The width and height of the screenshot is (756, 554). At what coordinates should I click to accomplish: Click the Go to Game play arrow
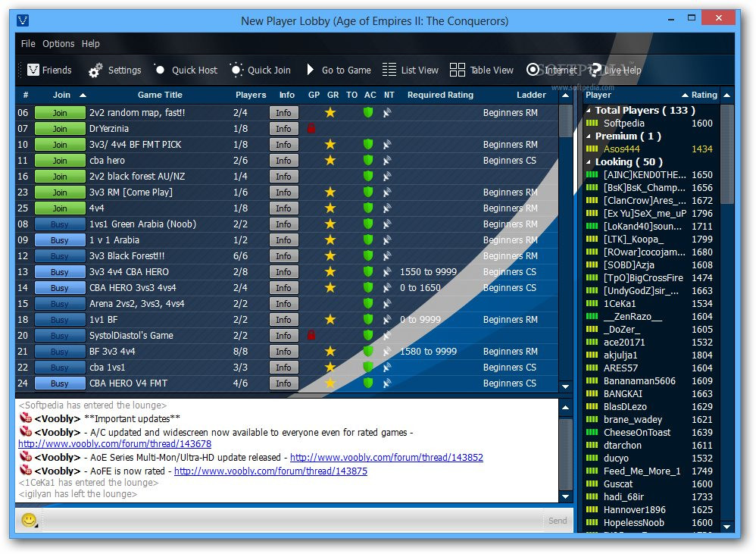coord(311,70)
